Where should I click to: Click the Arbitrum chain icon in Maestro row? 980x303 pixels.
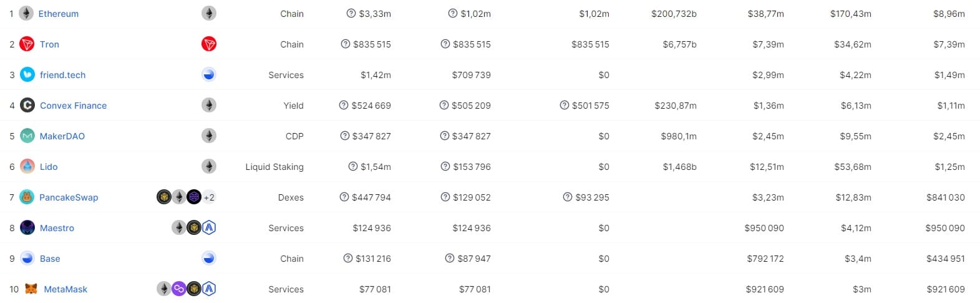click(x=209, y=227)
